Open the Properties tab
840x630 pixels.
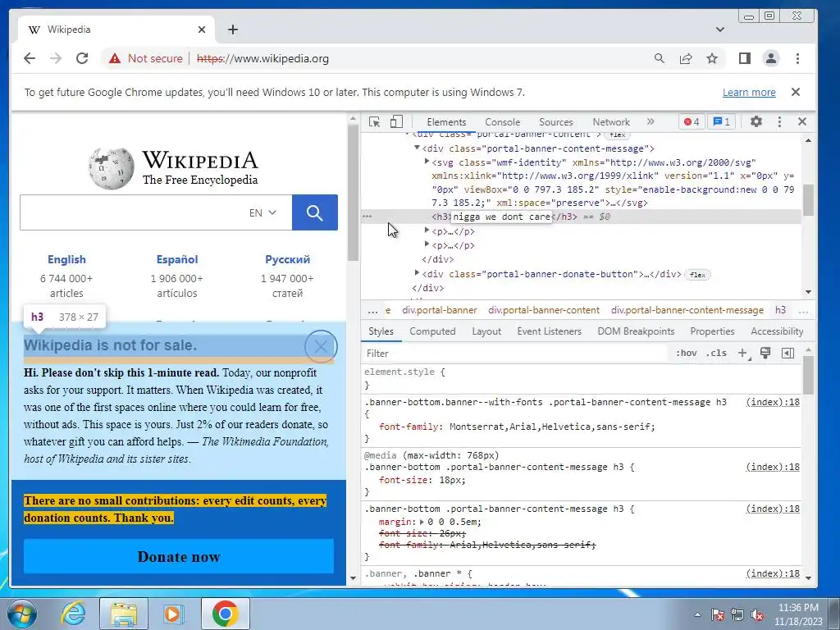tap(712, 331)
